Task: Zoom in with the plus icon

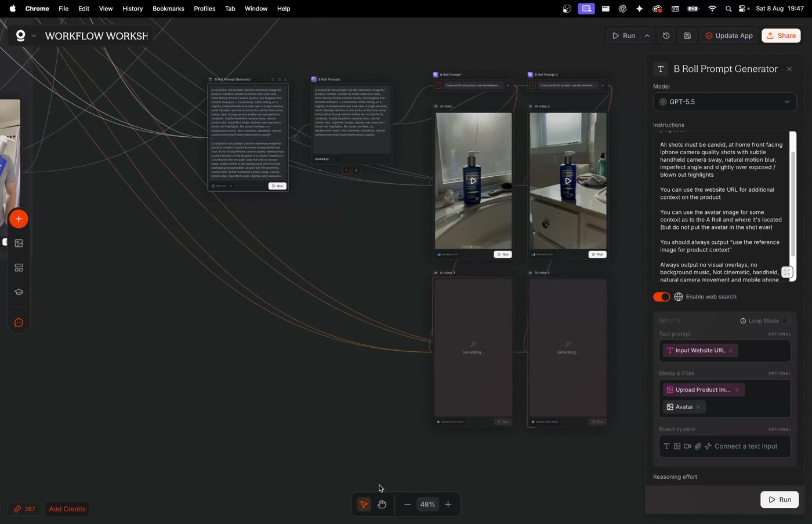Action: tap(448, 504)
